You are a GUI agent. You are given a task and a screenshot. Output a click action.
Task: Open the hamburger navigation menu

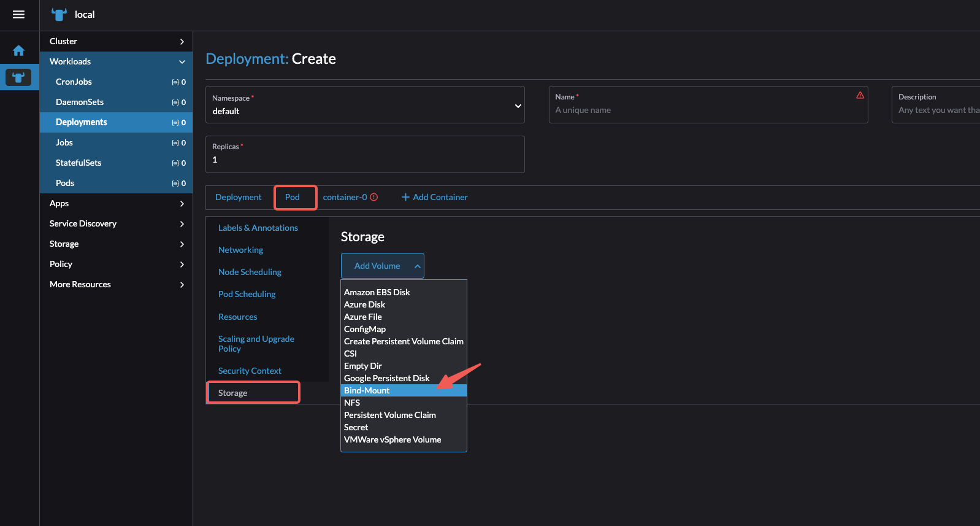point(18,14)
